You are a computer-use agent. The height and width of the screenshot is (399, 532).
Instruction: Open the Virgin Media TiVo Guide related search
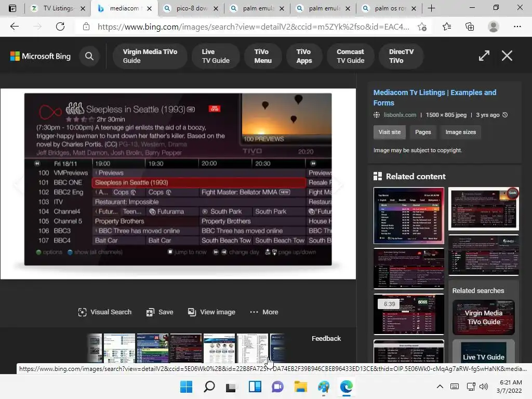pos(484,317)
